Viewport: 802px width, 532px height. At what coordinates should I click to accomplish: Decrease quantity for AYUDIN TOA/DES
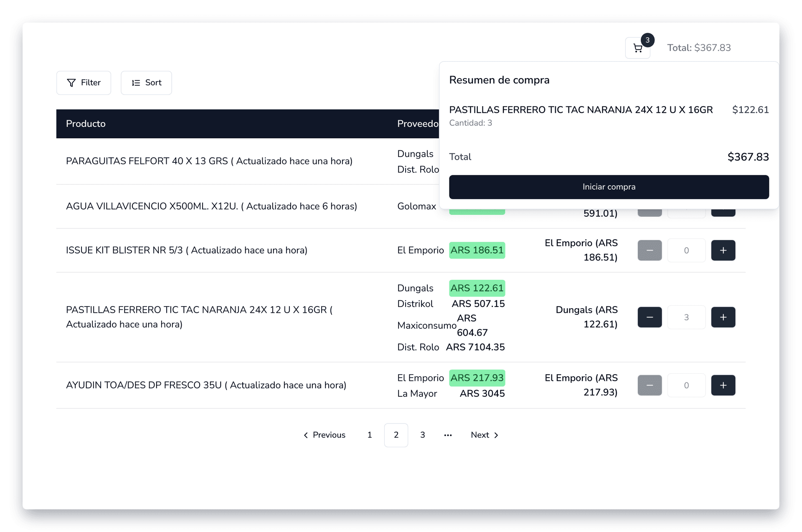pyautogui.click(x=650, y=385)
